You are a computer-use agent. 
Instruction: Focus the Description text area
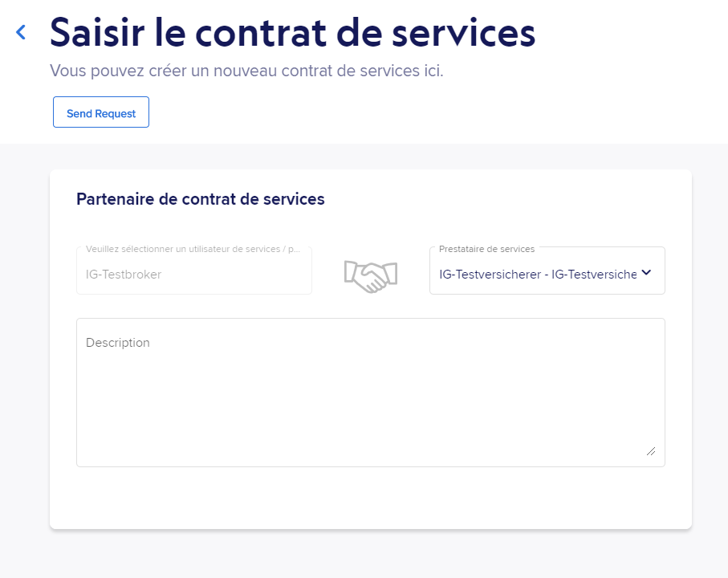(371, 393)
